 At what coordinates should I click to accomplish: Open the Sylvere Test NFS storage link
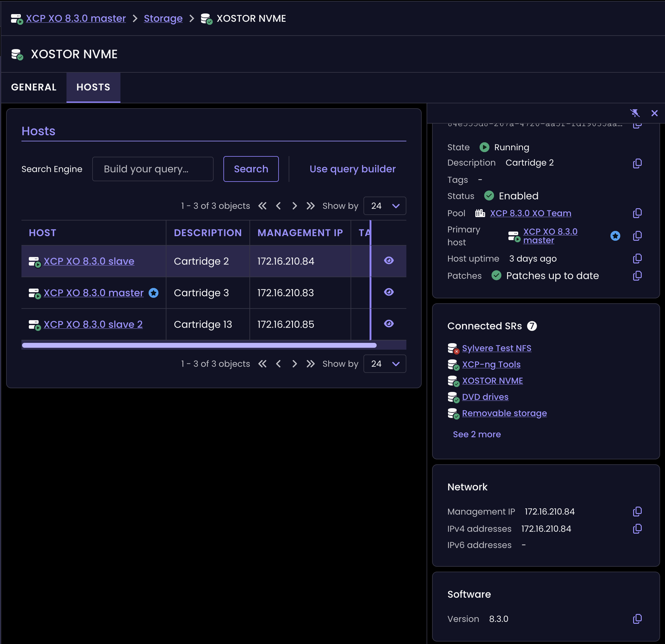click(x=497, y=348)
